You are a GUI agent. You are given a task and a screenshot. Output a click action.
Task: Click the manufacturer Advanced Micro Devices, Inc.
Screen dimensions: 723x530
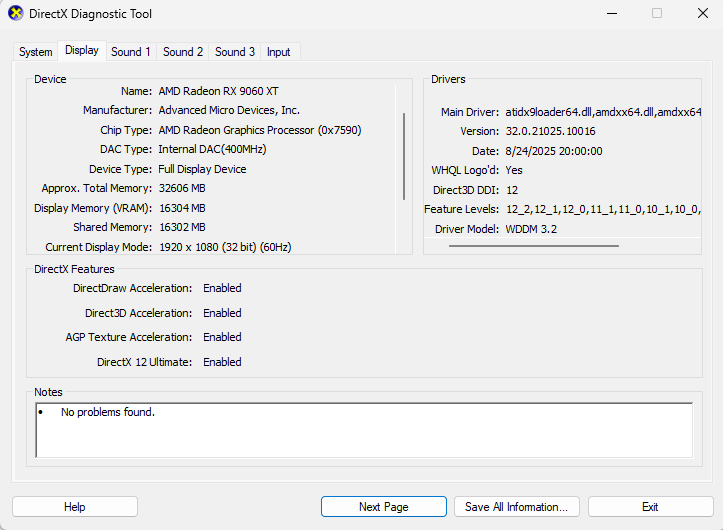pyautogui.click(x=229, y=110)
